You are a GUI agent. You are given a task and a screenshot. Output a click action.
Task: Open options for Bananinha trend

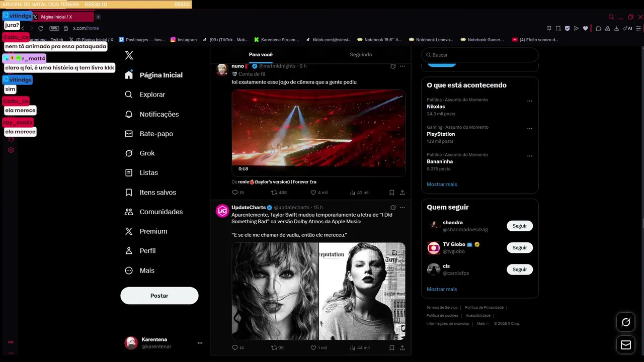(x=529, y=156)
